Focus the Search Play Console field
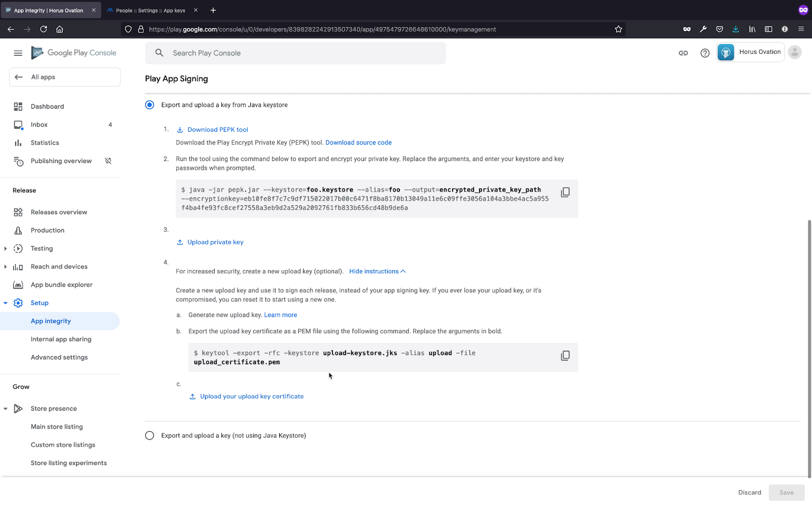Screen dimensions: 812x508 pyautogui.click(x=295, y=53)
